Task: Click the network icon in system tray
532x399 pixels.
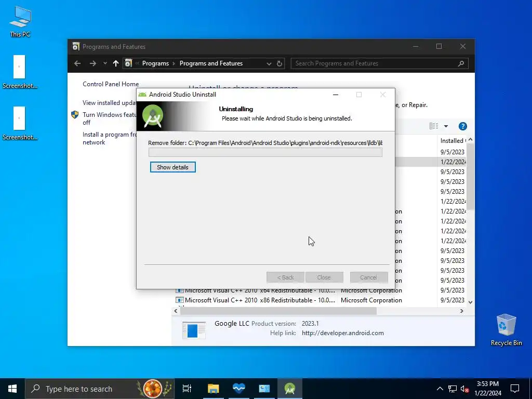Action: [x=453, y=389]
